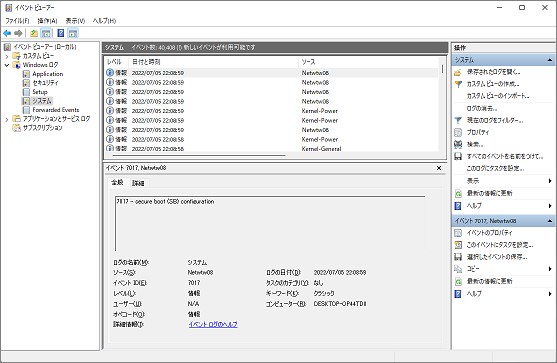Screen dimensions: 557x363
Task: Select the Kernel-General event row
Action: (272, 148)
